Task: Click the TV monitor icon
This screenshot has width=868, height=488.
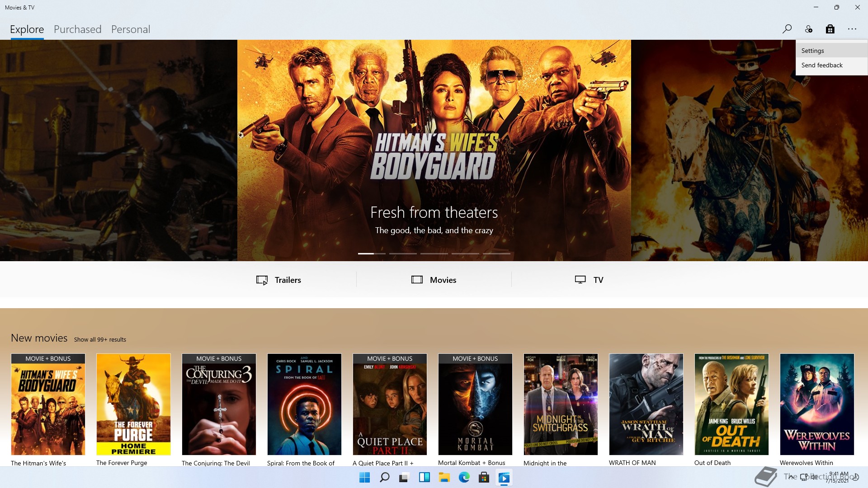Action: [x=580, y=280]
